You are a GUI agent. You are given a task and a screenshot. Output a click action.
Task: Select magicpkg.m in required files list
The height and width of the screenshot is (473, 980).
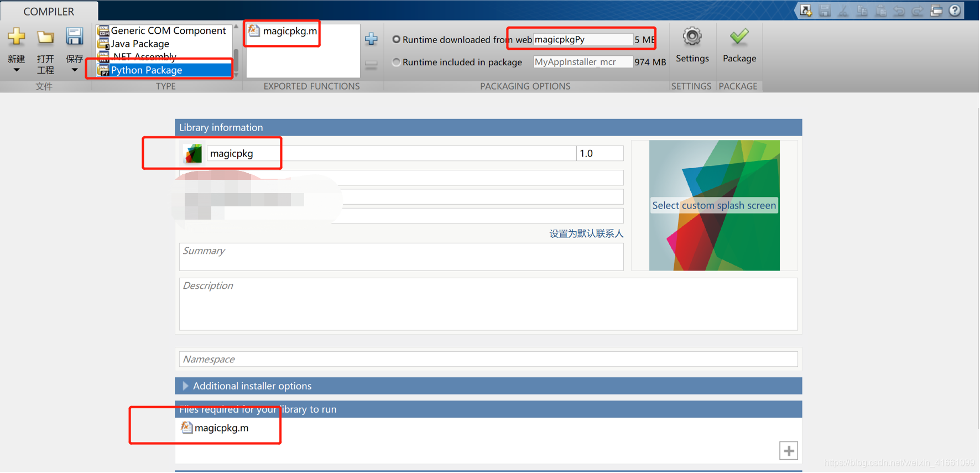click(x=215, y=428)
